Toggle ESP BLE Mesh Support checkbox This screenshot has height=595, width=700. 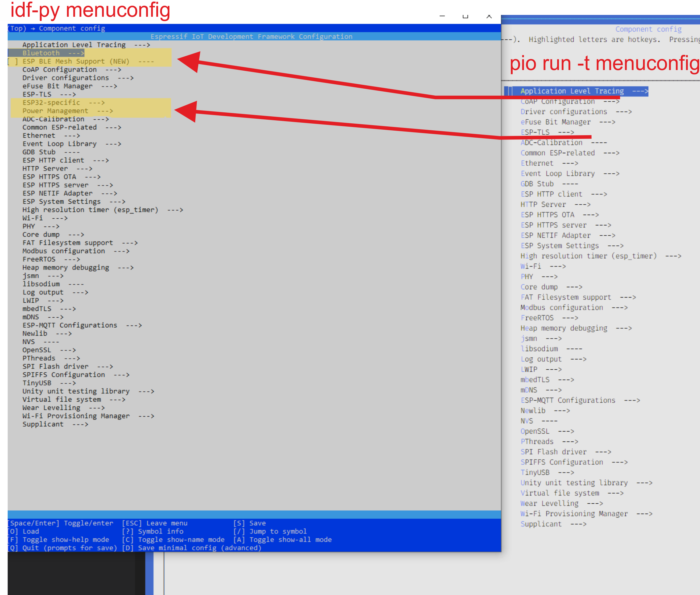coord(12,62)
